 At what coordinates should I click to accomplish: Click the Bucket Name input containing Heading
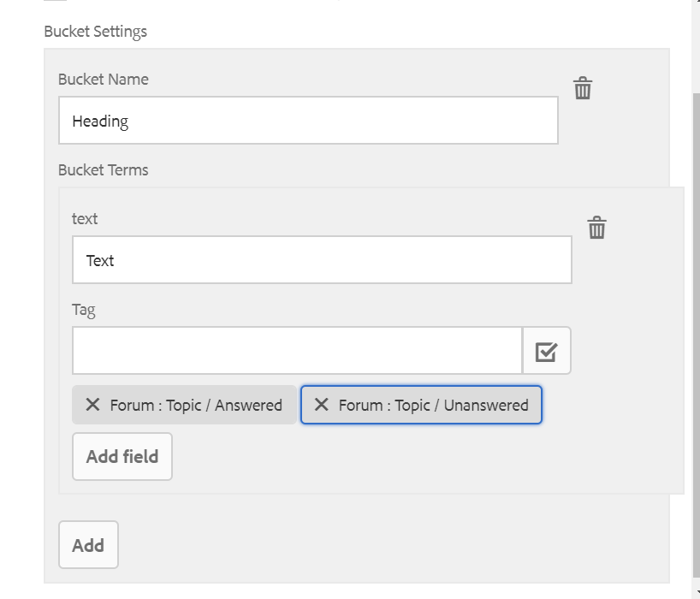pyautogui.click(x=308, y=121)
